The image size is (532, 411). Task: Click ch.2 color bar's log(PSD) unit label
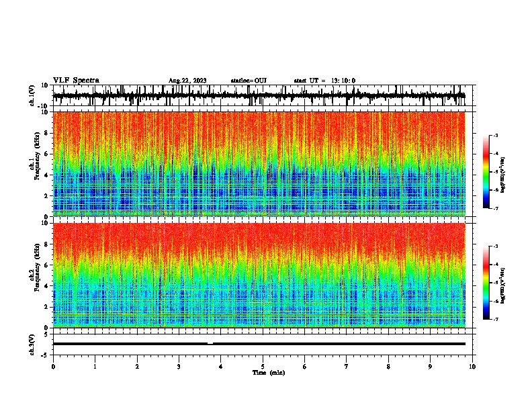click(503, 285)
